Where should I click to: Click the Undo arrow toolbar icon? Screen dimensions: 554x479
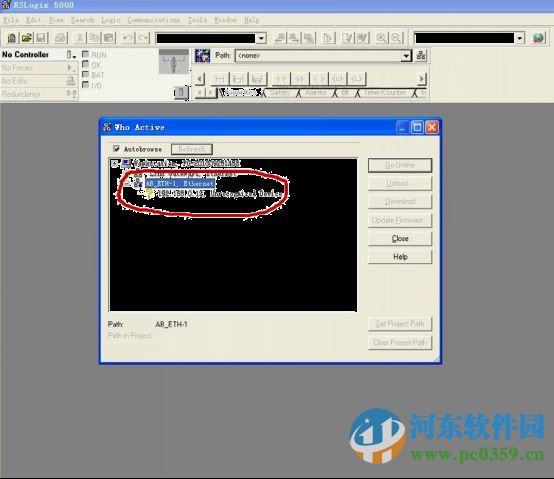[128, 38]
